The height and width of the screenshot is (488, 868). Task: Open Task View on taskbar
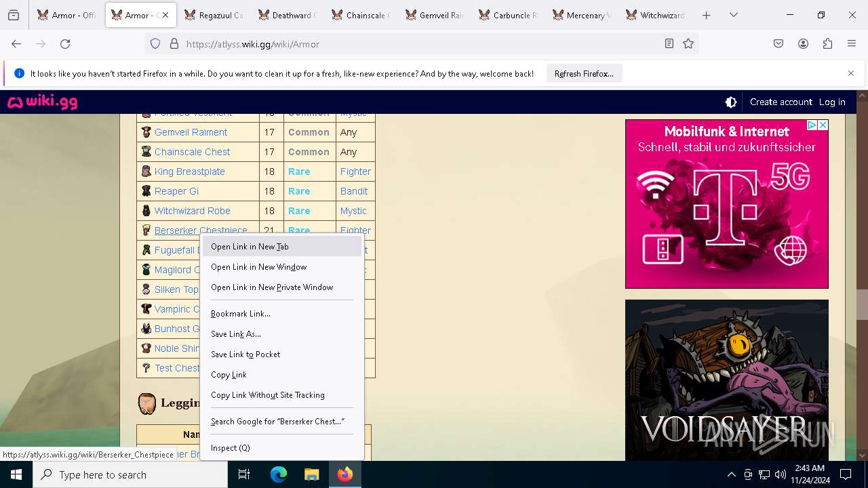pos(244,474)
